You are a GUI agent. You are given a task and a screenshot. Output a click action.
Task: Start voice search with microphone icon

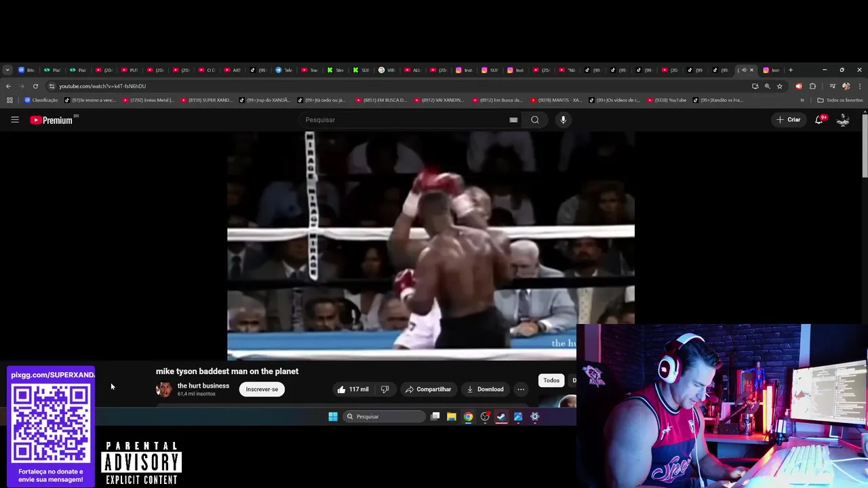tap(563, 120)
